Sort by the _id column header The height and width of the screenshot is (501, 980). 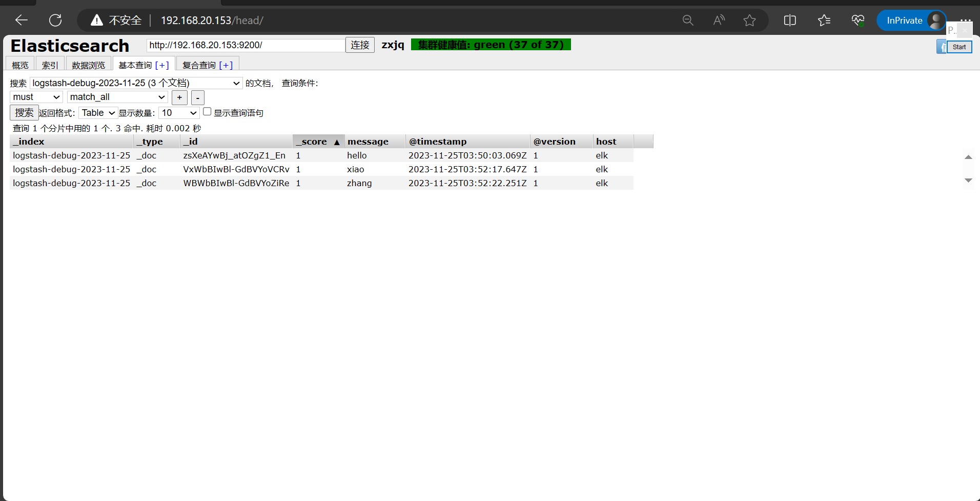236,142
